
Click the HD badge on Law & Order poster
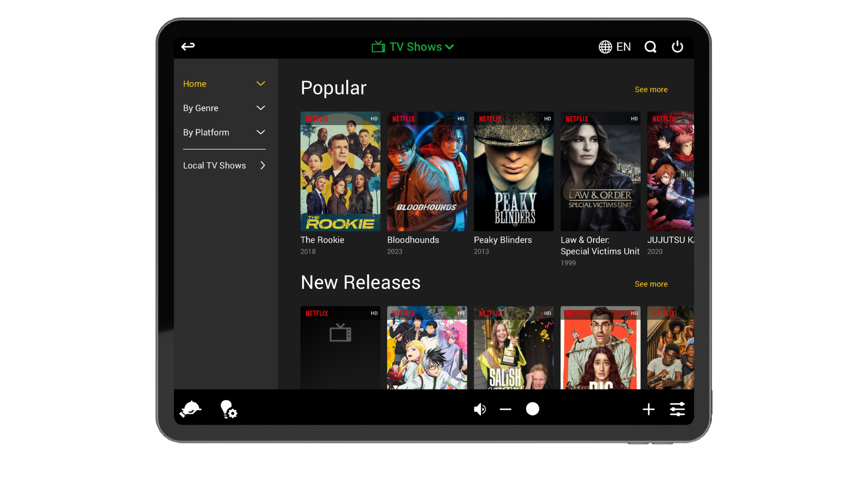pos(634,119)
